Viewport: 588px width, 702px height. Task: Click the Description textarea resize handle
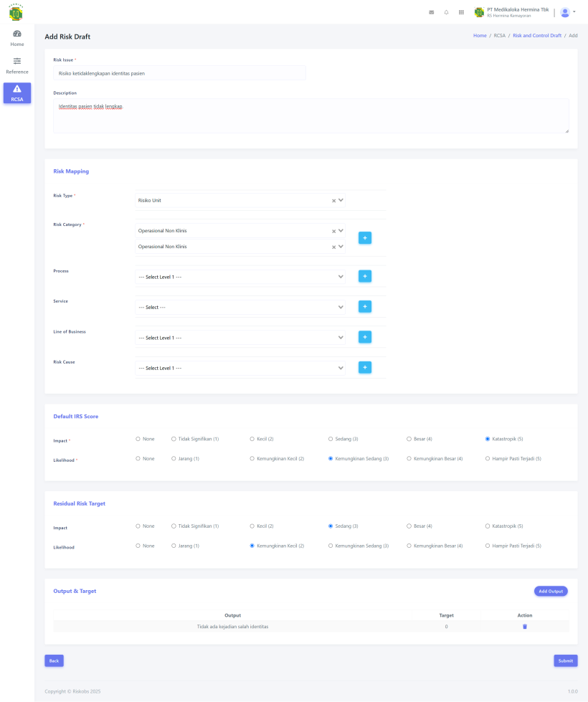point(567,131)
